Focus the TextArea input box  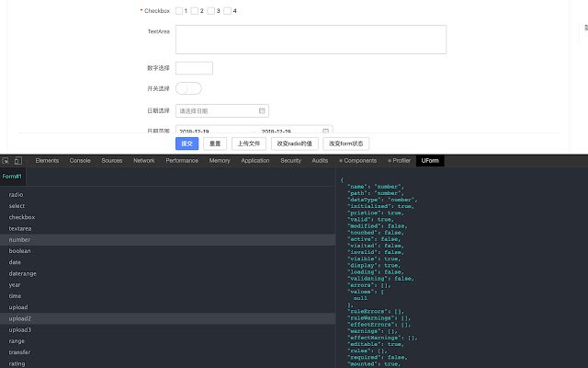pyautogui.click(x=311, y=40)
